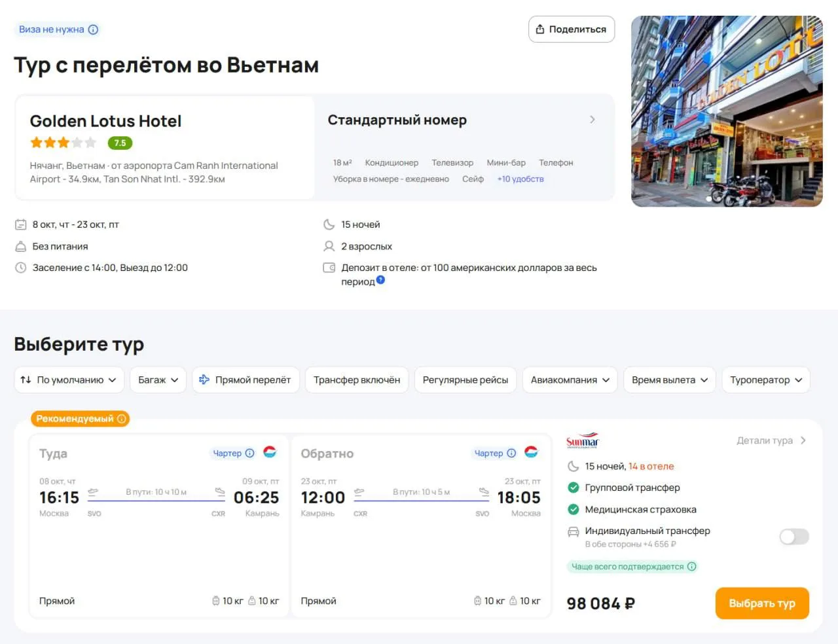838x644 pixels.
Task: Click the Поделиться button
Action: [x=572, y=29]
